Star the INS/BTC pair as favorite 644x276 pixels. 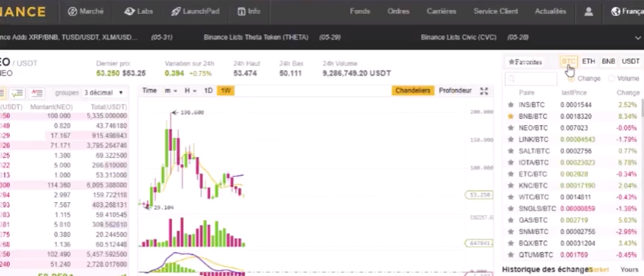(x=511, y=105)
